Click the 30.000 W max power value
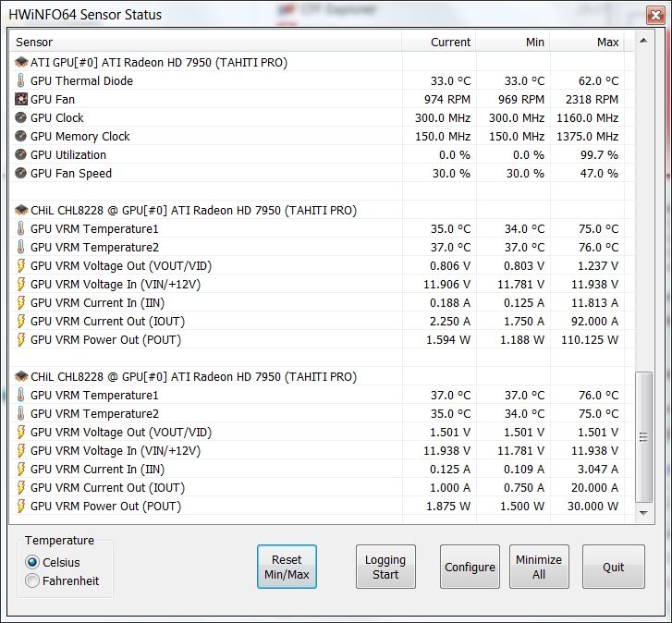The image size is (672, 623). (x=593, y=506)
